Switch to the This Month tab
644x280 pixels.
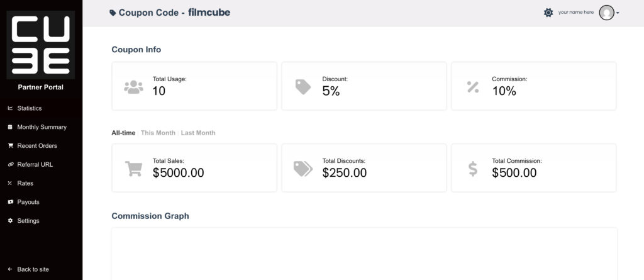pos(158,133)
